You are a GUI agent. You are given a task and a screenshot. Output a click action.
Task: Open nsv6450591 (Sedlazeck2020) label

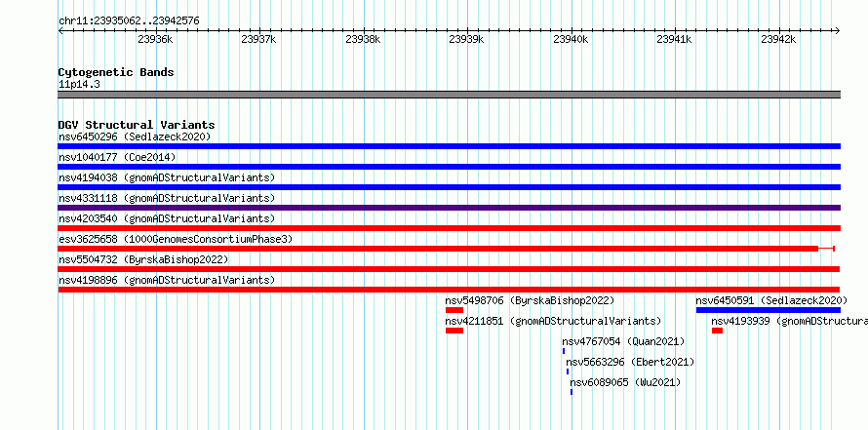[771, 300]
